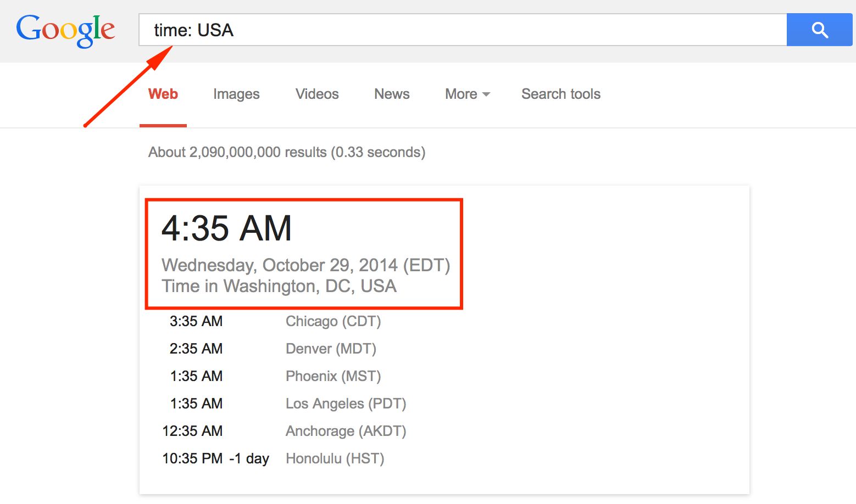Click in the search box containing 'time: USA'
The height and width of the screenshot is (504, 856).
click(462, 30)
